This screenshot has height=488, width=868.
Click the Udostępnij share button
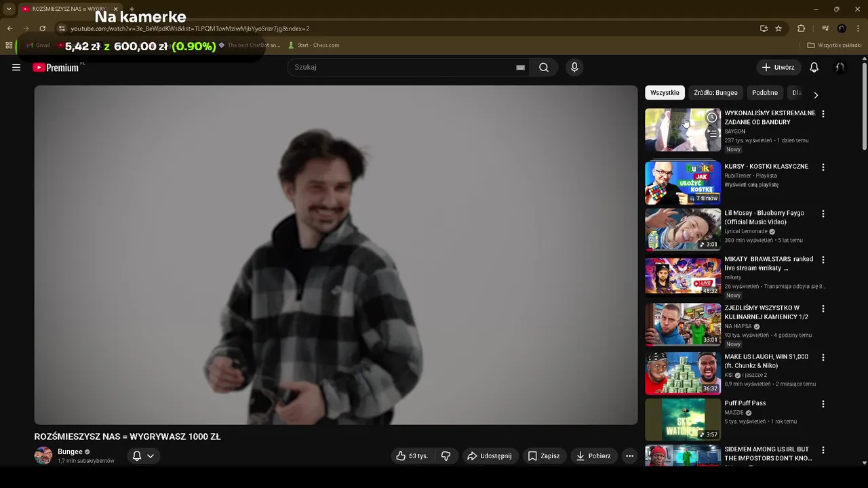click(490, 456)
